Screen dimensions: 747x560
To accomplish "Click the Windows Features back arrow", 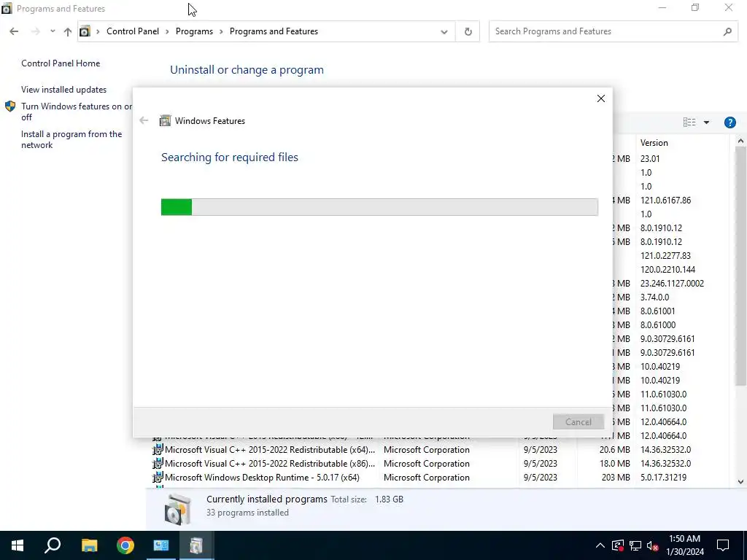I will [x=144, y=120].
